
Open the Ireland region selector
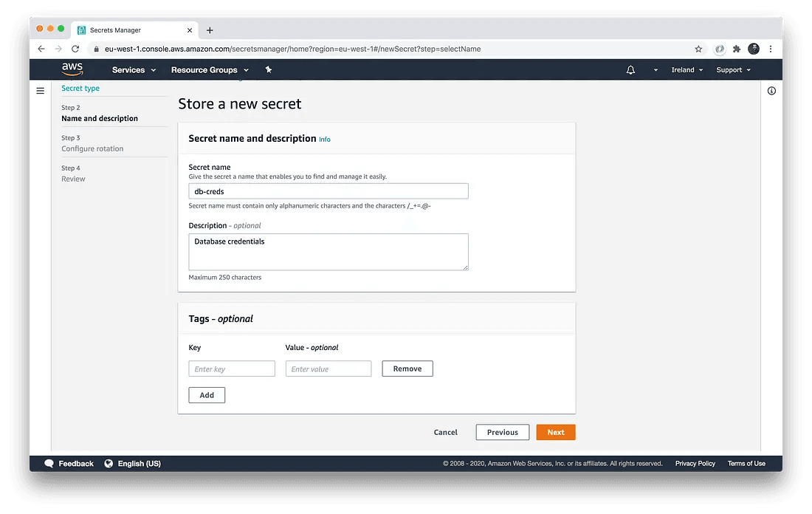[x=687, y=70]
